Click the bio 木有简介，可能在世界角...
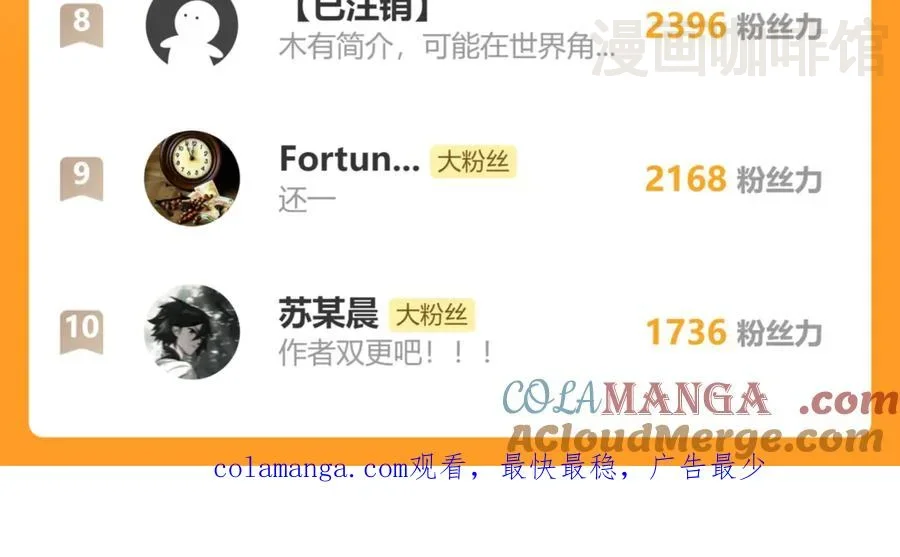This screenshot has width=900, height=557. 447,47
